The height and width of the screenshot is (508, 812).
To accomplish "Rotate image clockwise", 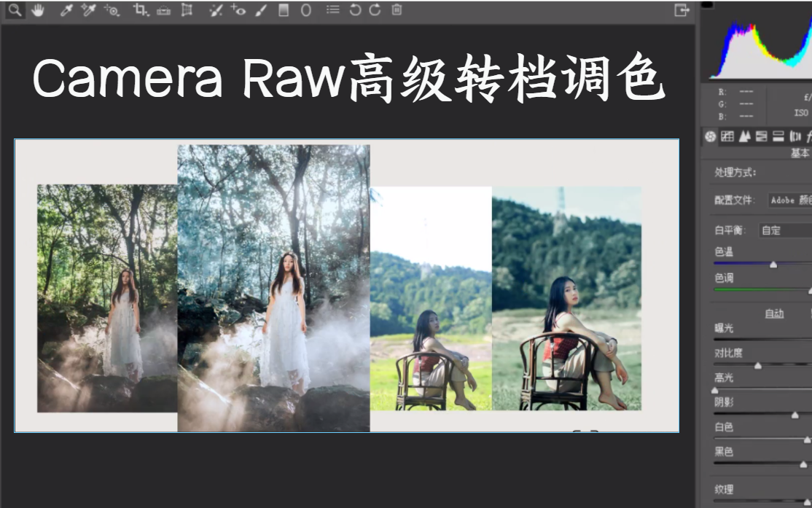I will click(x=377, y=11).
